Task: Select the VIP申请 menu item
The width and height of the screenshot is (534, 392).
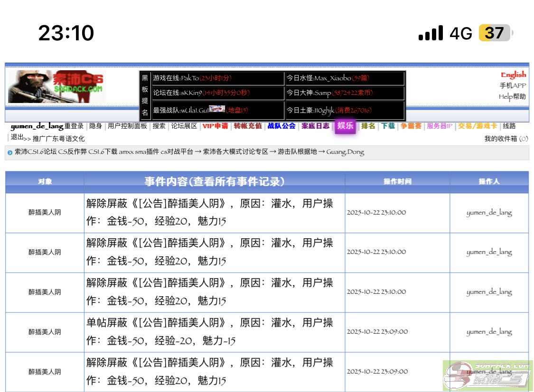Action: click(x=215, y=126)
